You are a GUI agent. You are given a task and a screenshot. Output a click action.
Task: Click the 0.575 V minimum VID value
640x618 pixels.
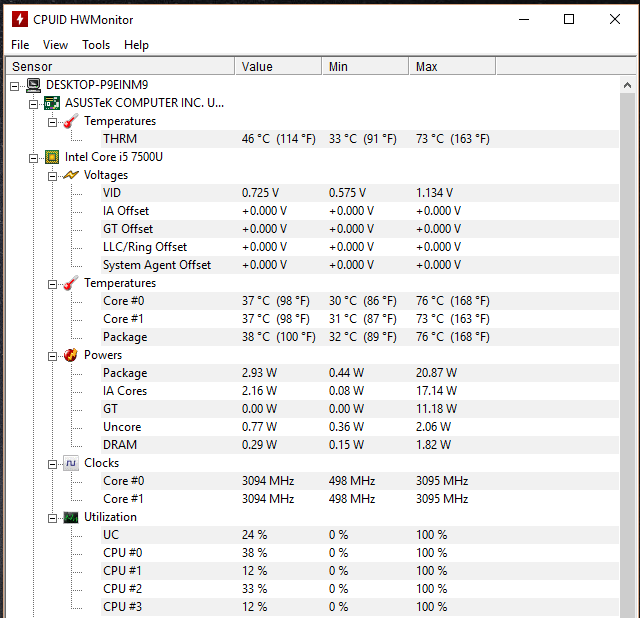click(x=347, y=193)
